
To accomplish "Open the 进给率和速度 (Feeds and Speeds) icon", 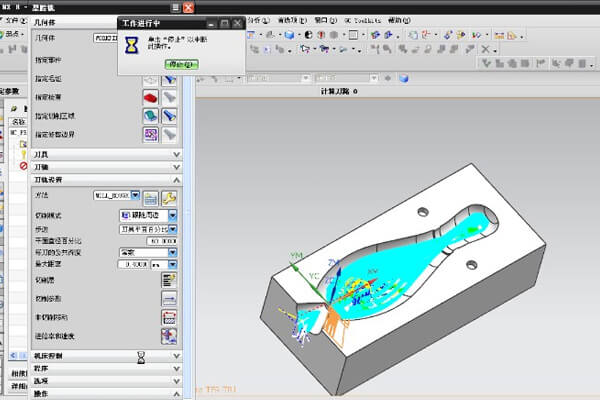I will [170, 335].
